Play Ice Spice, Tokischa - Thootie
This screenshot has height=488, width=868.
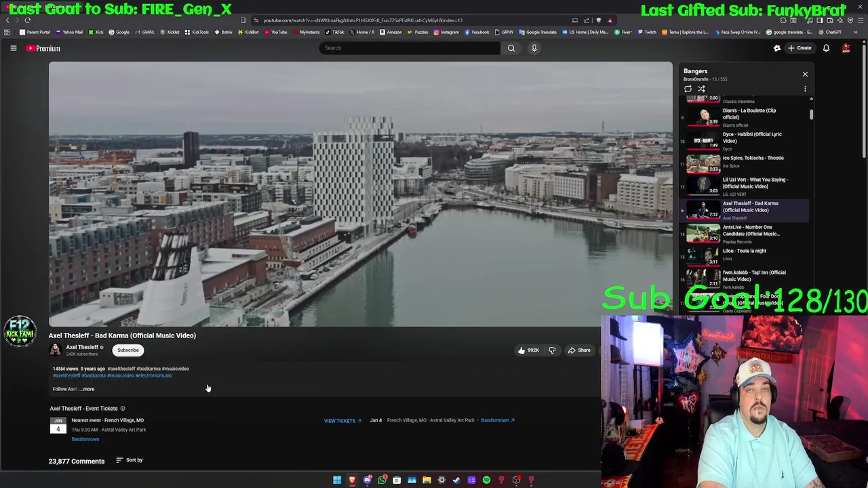[744, 163]
